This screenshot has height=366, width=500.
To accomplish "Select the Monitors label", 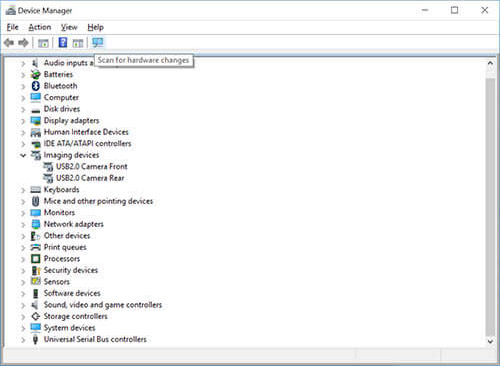I will point(59,212).
